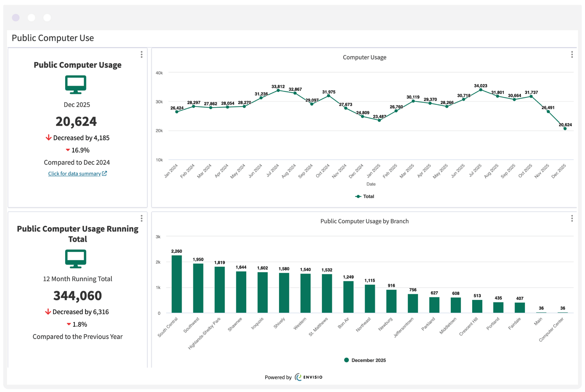Click the Public Computer Use page title
The height and width of the screenshot is (392, 585).
tap(52, 38)
